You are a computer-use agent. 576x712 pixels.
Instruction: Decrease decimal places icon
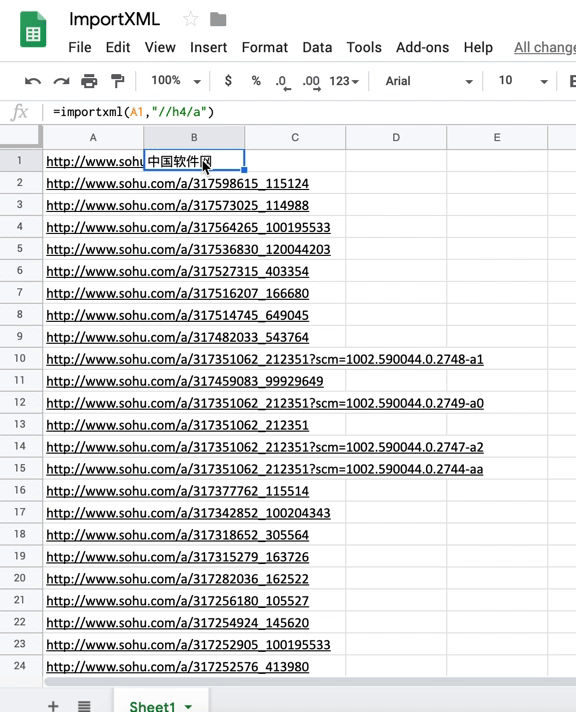pyautogui.click(x=283, y=82)
